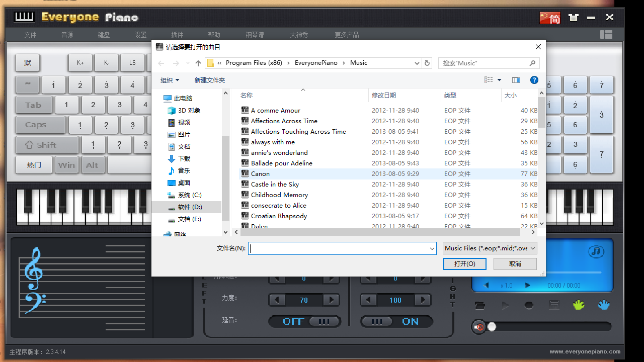The image size is (644, 362).
Task: Click EveryonePiano breadcrumb
Action: (316, 63)
